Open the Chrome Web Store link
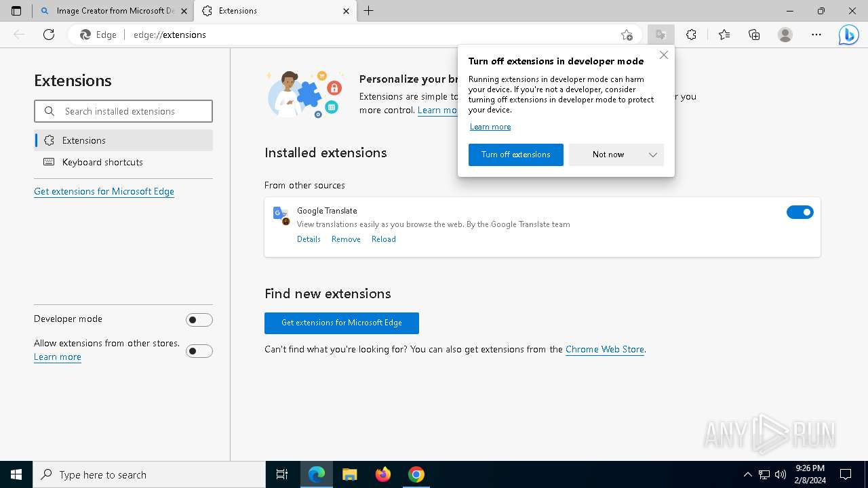The height and width of the screenshot is (488, 868). [x=605, y=350]
